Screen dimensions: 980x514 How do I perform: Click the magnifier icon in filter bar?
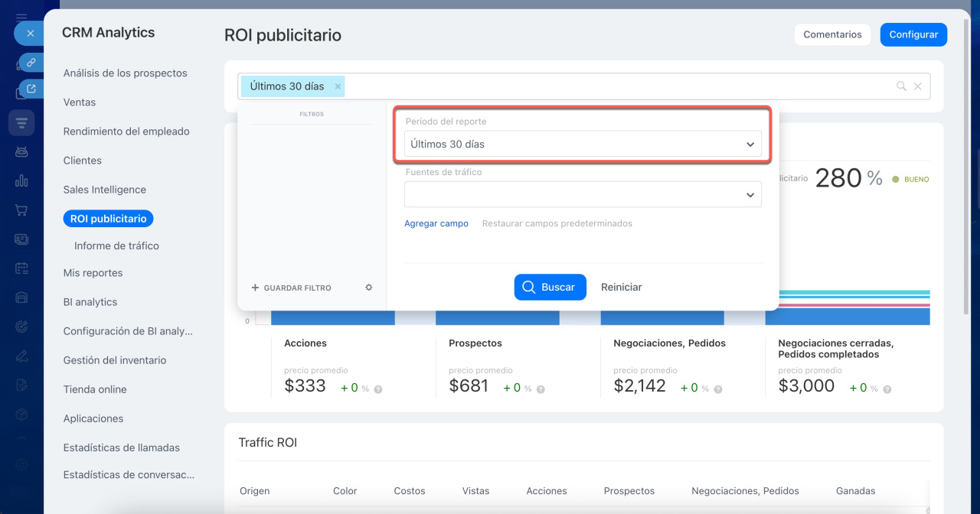pyautogui.click(x=901, y=86)
